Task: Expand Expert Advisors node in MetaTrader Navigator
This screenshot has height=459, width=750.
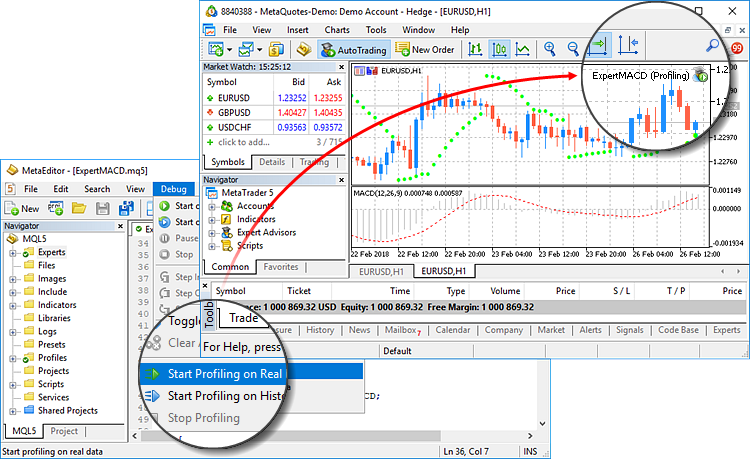Action: pyautogui.click(x=211, y=233)
